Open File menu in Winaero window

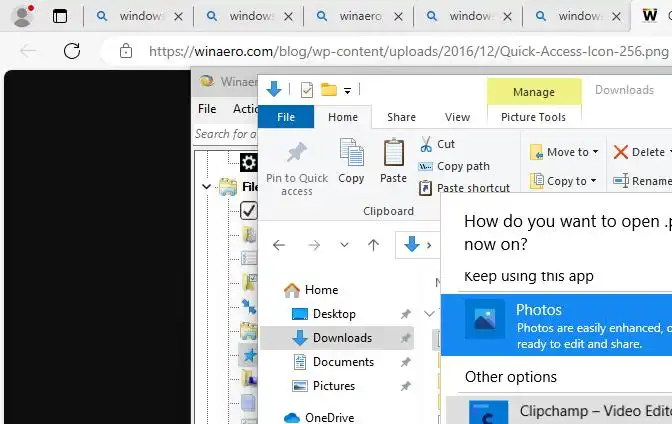pyautogui.click(x=207, y=109)
